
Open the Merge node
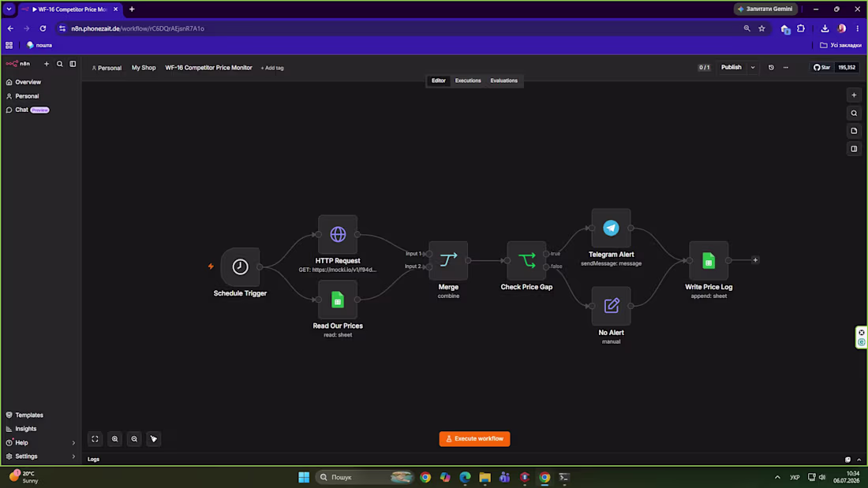pyautogui.click(x=448, y=260)
